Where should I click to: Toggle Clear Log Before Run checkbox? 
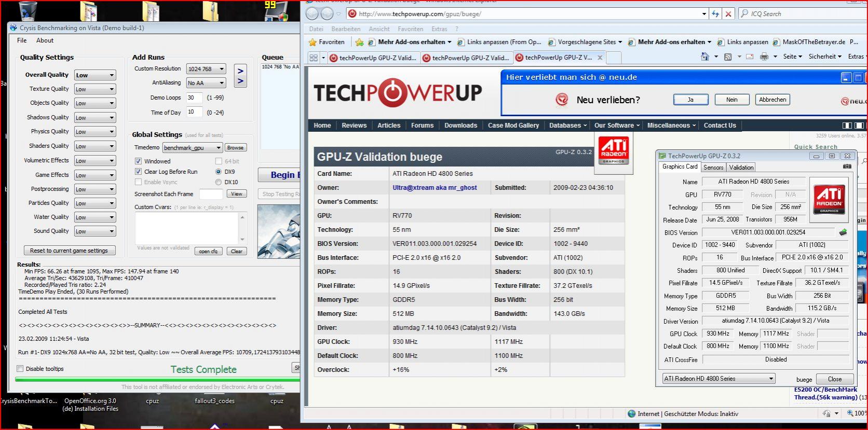(138, 172)
